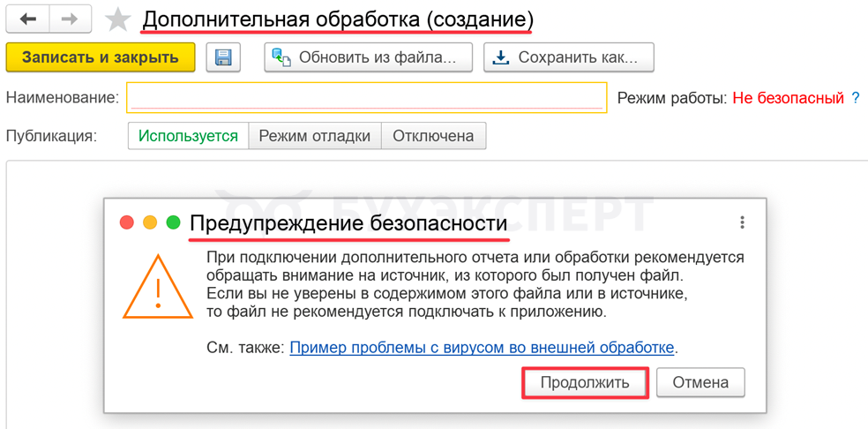Viewport: 868px width, 429px height.
Task: Click the forward navigation arrow
Action: [70, 19]
